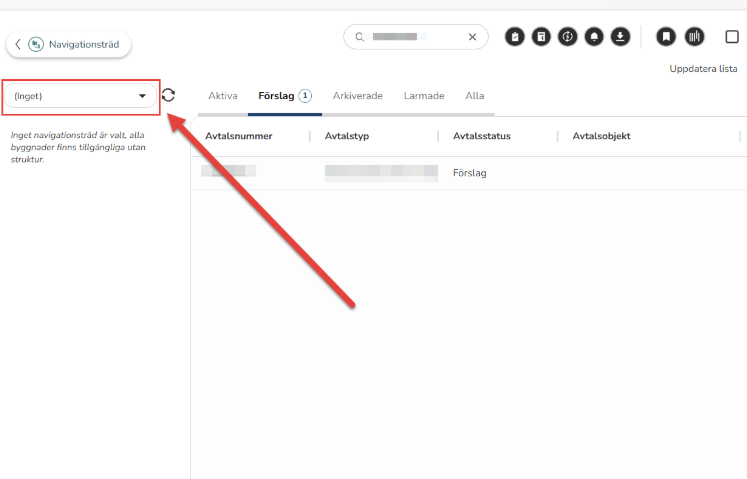Open the alarm bell icon
Screen dimensions: 747x479
[x=594, y=37]
